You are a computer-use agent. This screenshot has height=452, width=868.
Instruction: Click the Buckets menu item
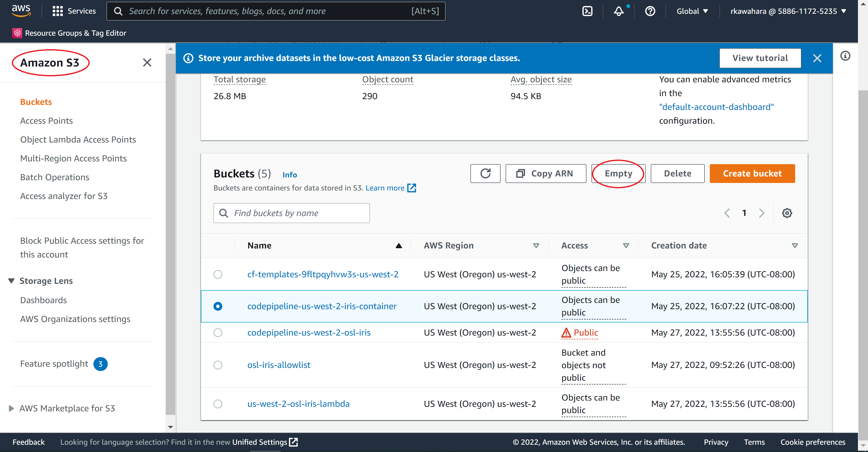pyautogui.click(x=36, y=102)
